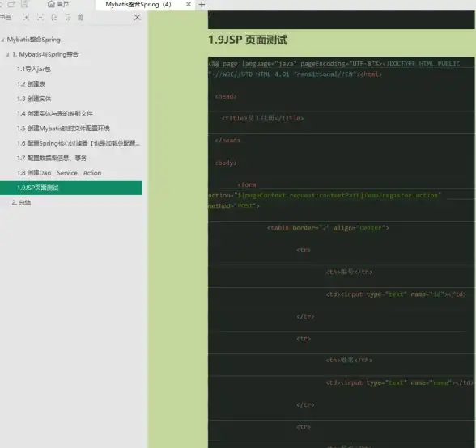Viewport: 476px width, 448px height.
Task: Jump to bookmark 1.4 创建实体与表的映射文件
Action: (55, 114)
